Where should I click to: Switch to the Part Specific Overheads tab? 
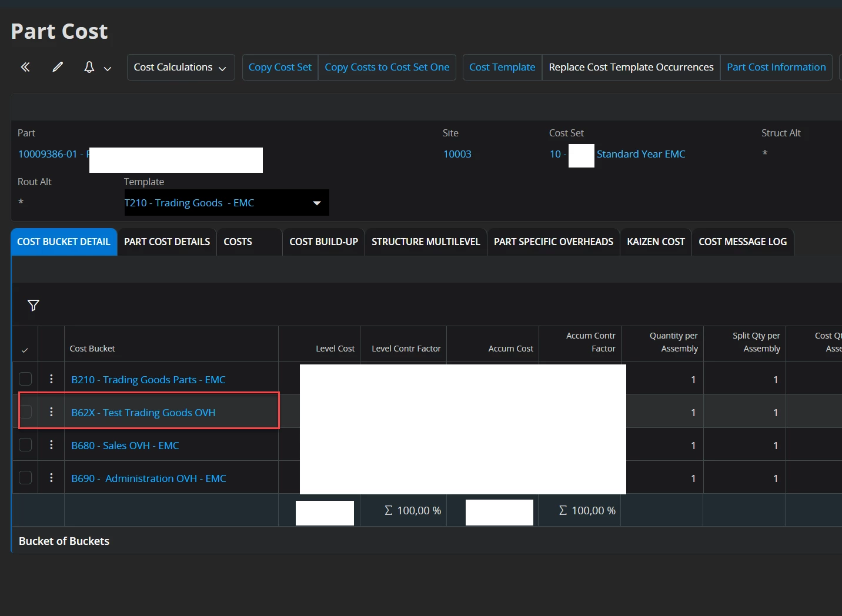coord(553,242)
